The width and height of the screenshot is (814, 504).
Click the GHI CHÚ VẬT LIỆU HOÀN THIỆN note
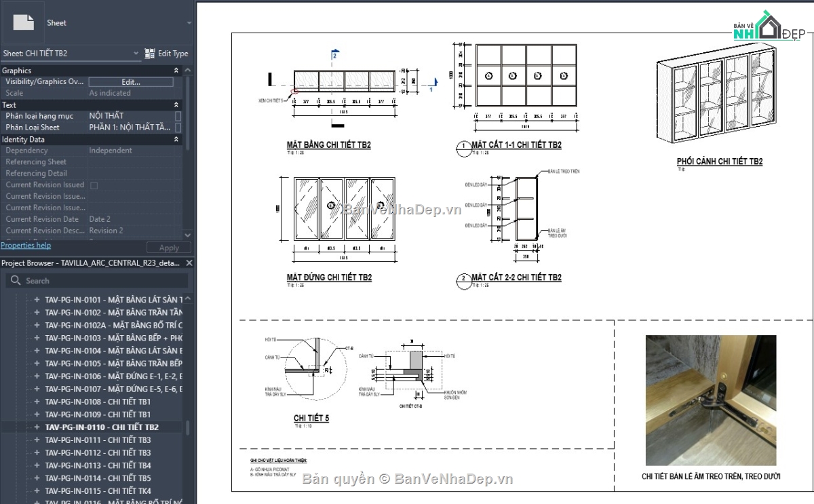[279, 461]
